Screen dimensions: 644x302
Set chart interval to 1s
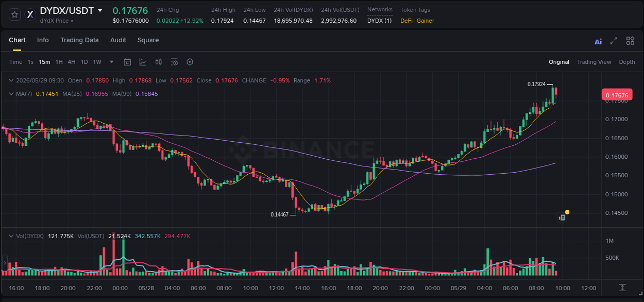30,62
